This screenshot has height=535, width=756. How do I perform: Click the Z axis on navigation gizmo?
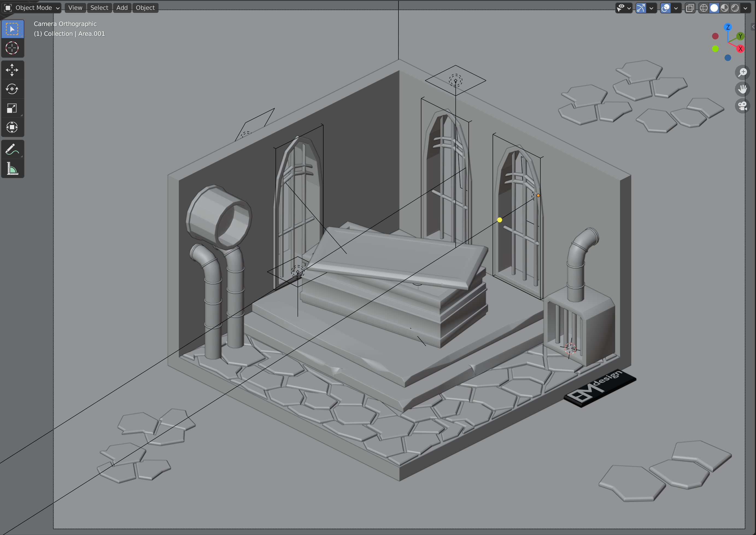(x=728, y=27)
